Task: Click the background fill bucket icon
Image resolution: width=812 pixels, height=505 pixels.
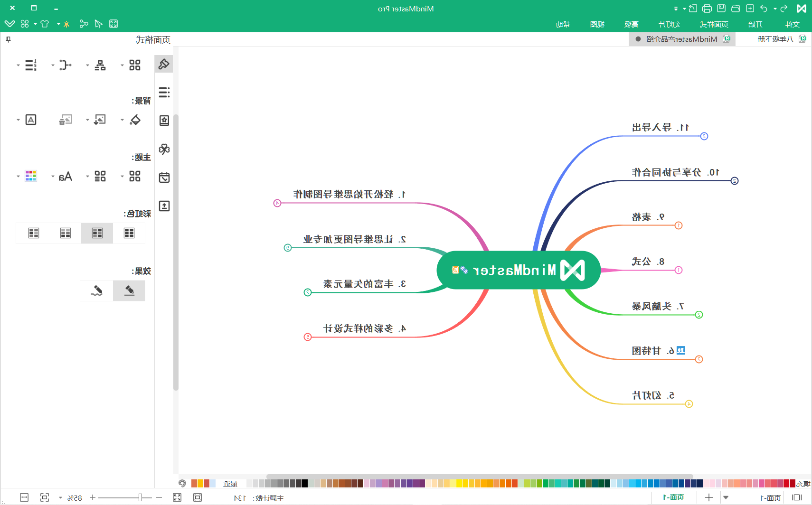Action: click(x=135, y=120)
